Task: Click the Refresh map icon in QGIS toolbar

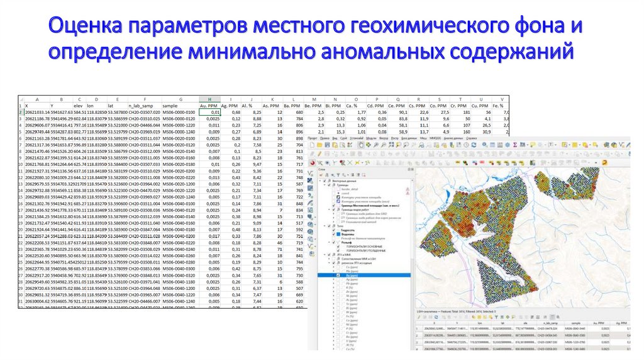Action: [x=474, y=145]
